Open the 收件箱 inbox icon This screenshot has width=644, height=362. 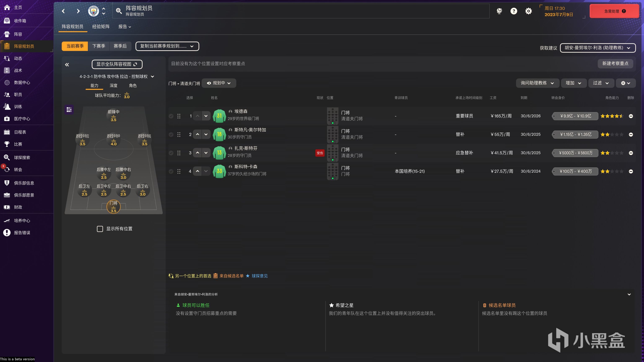pos(7,21)
